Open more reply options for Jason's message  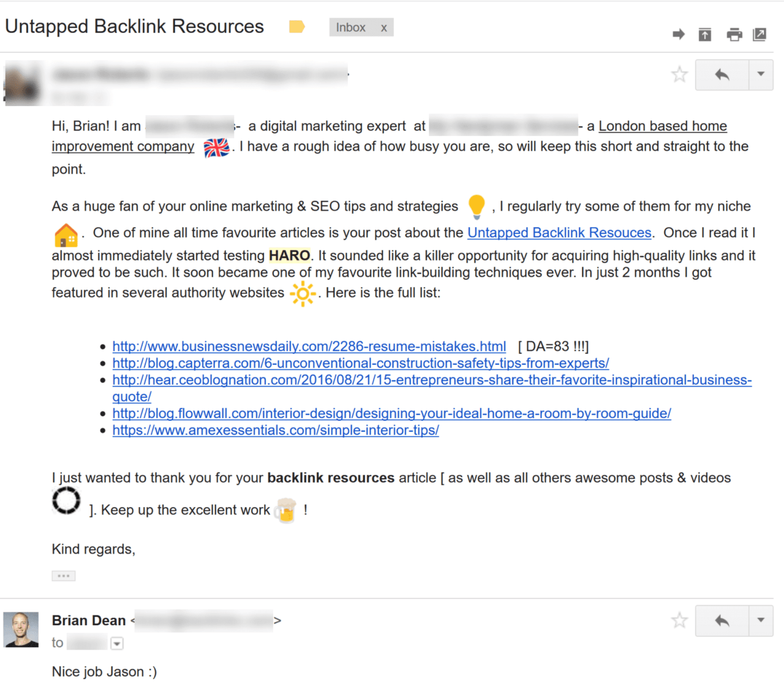tap(760, 74)
